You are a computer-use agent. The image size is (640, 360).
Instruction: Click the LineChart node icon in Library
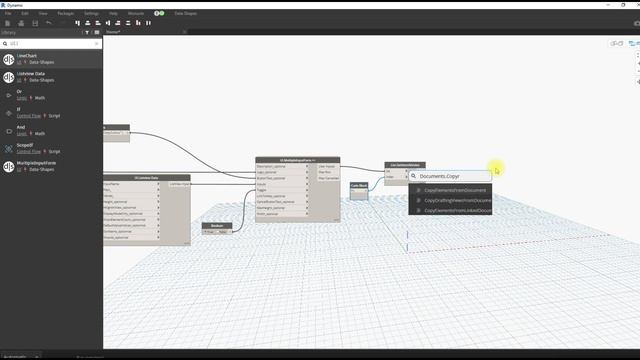click(9, 59)
